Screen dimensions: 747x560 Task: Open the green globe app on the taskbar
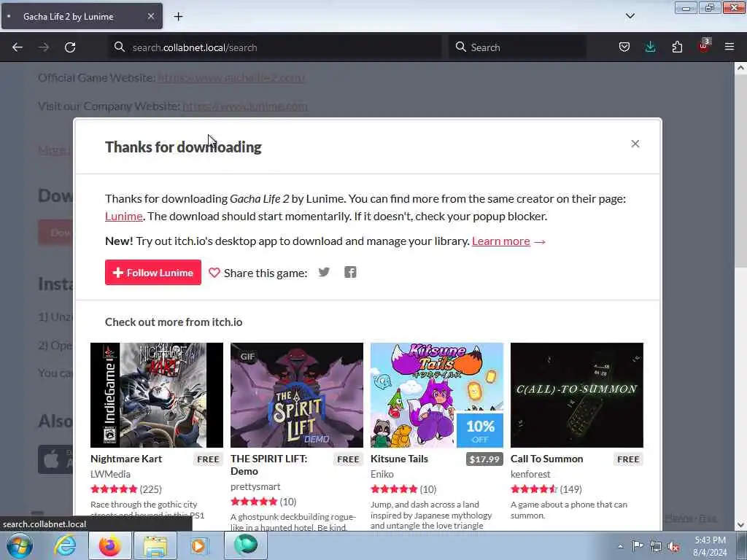[246, 545]
